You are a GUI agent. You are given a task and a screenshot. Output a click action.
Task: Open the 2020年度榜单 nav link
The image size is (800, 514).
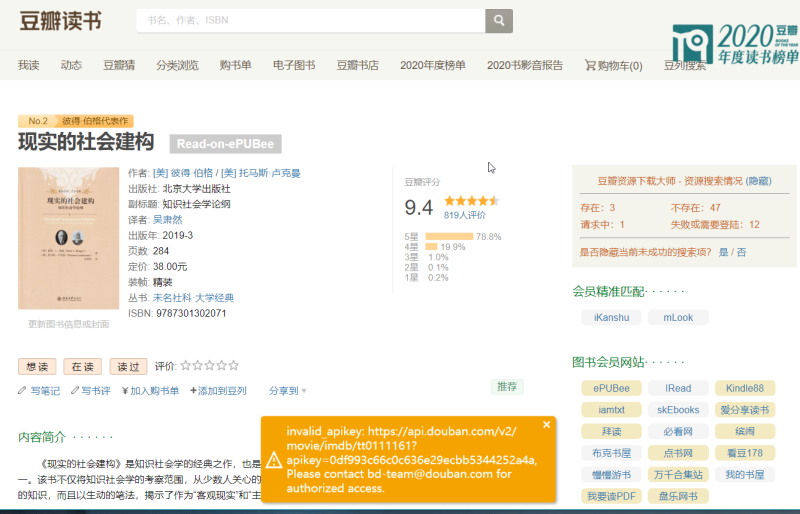pyautogui.click(x=433, y=65)
